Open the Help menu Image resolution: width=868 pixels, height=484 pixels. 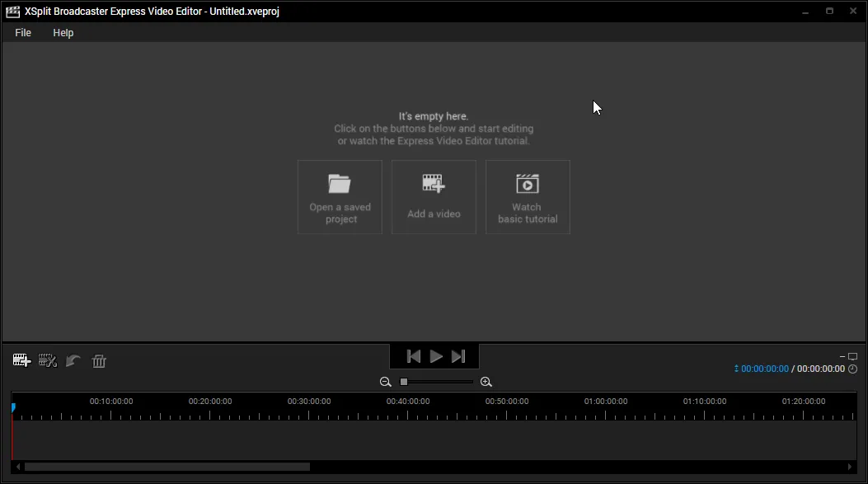[63, 33]
